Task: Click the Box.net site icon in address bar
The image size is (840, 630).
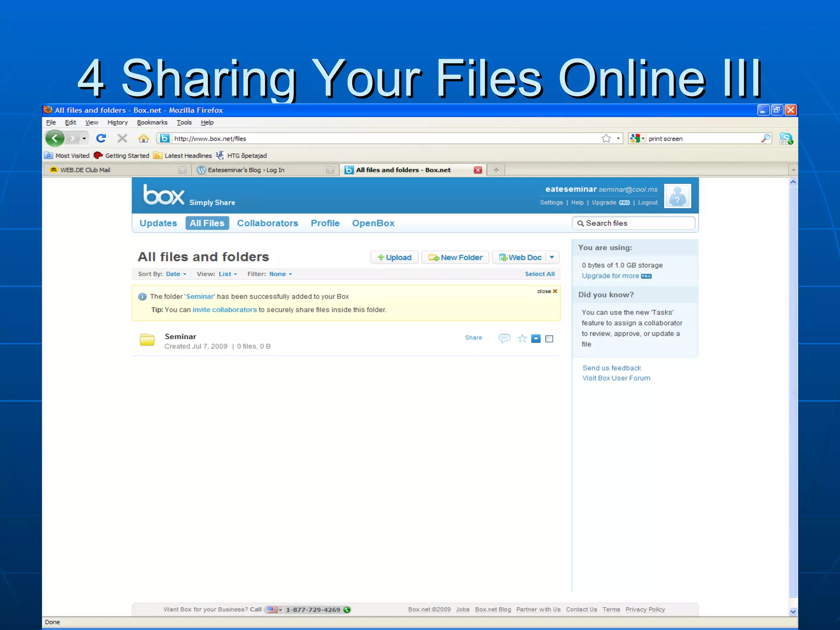Action: (164, 138)
